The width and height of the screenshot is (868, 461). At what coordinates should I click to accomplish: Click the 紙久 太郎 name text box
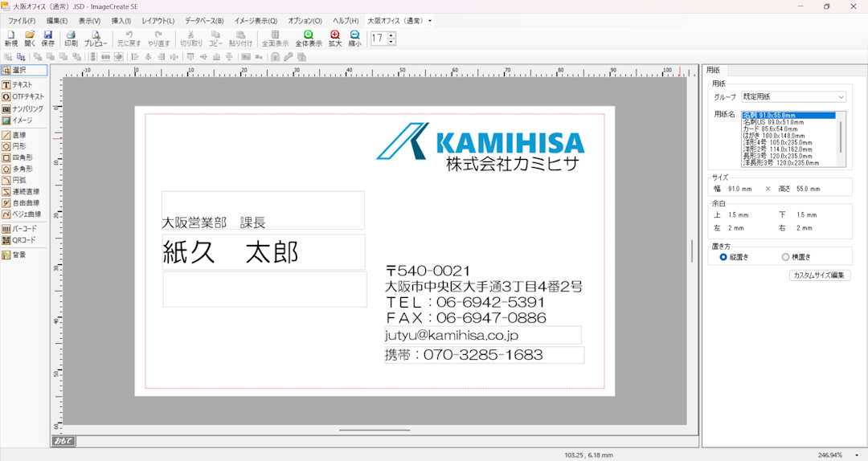click(x=264, y=252)
